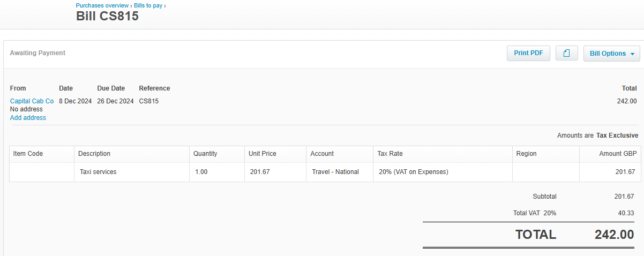
Task: Click the bill date 8 Dec 2024
Action: (x=75, y=101)
